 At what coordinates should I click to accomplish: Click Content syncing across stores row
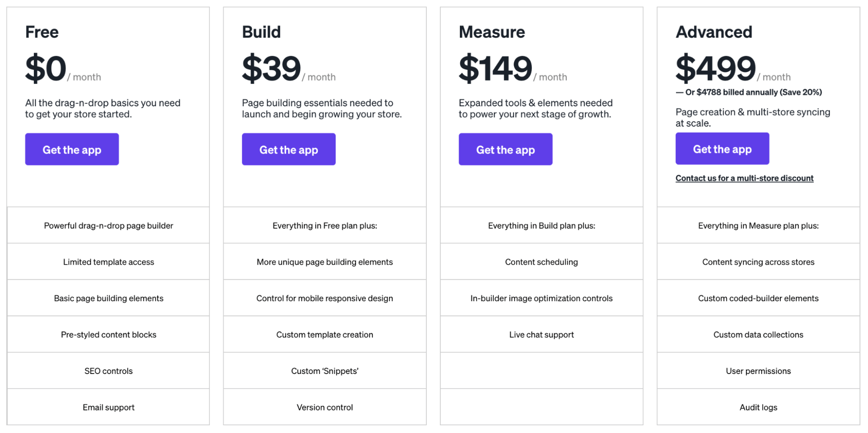758,262
